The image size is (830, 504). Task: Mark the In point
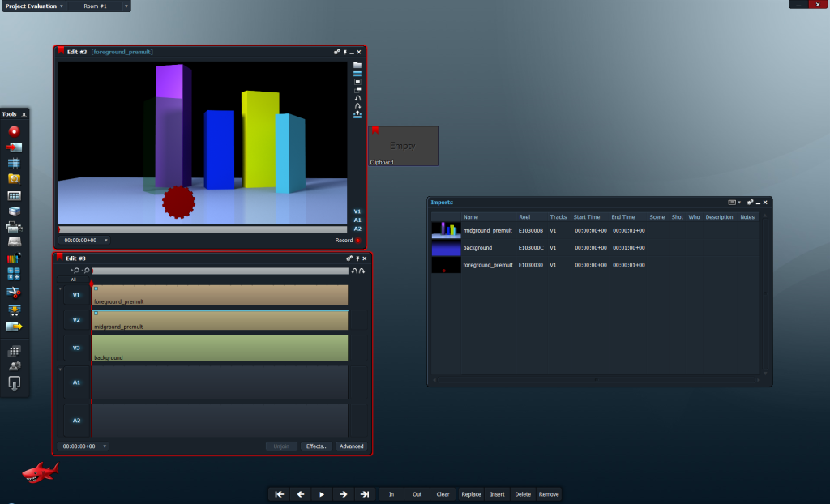[391, 494]
